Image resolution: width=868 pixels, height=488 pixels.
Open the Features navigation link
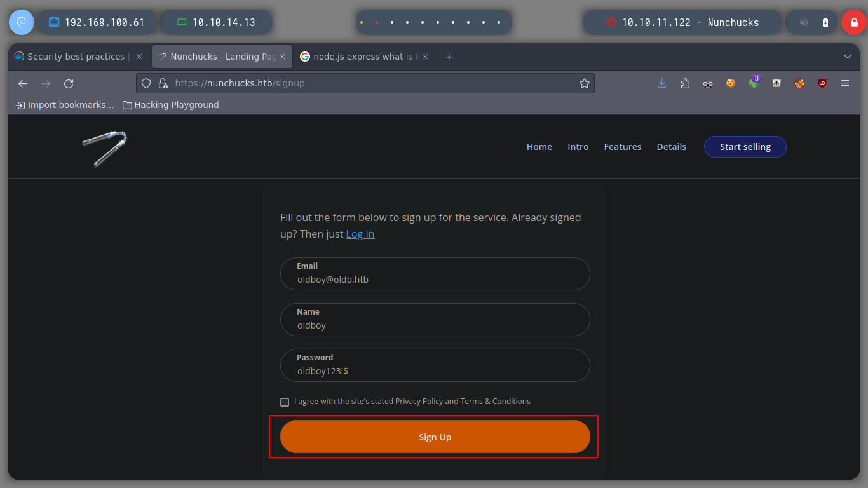[622, 147]
